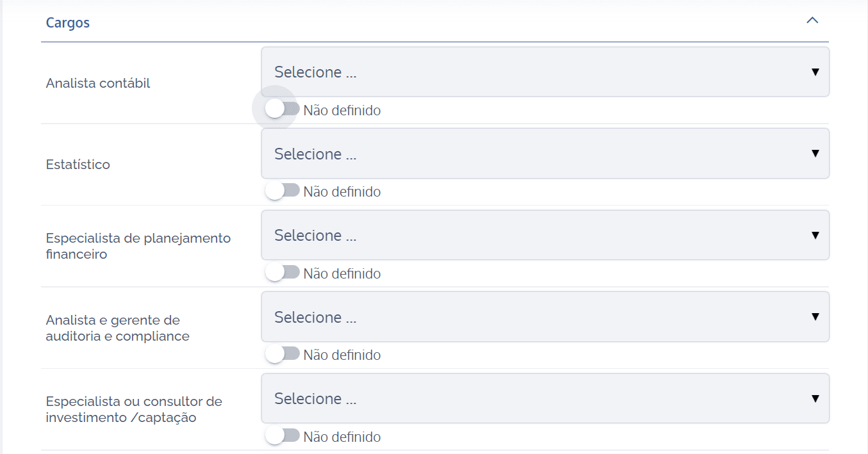868x454 pixels.
Task: Click the arrow icon on the auditoria e compliance selector
Action: click(x=815, y=316)
